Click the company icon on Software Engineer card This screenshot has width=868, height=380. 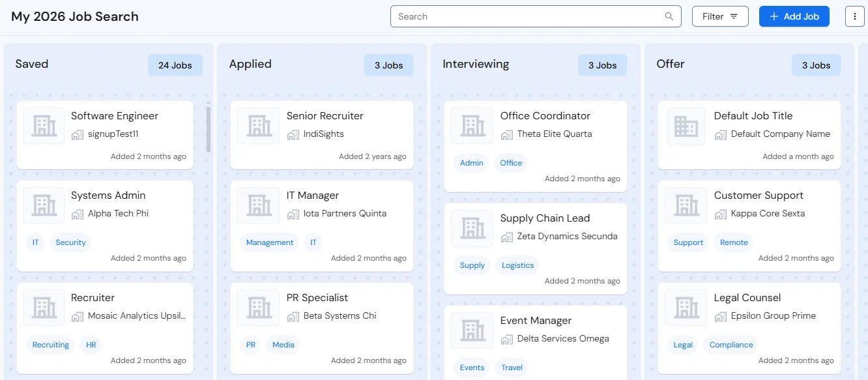pos(44,125)
